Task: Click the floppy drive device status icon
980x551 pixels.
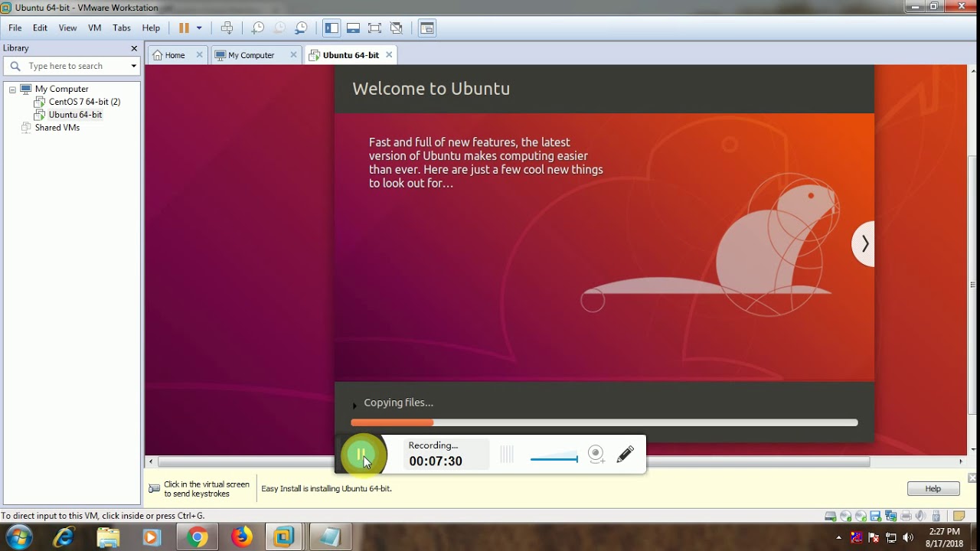Action: (875, 517)
